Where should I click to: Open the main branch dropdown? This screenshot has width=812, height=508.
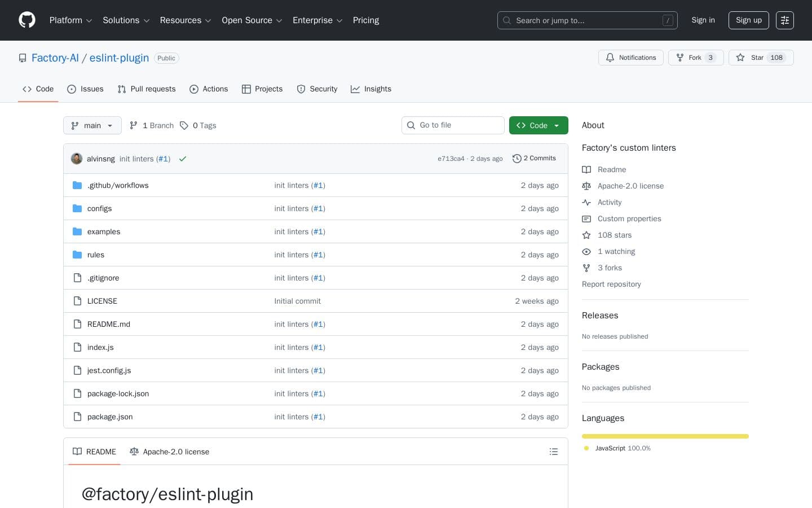coord(92,125)
